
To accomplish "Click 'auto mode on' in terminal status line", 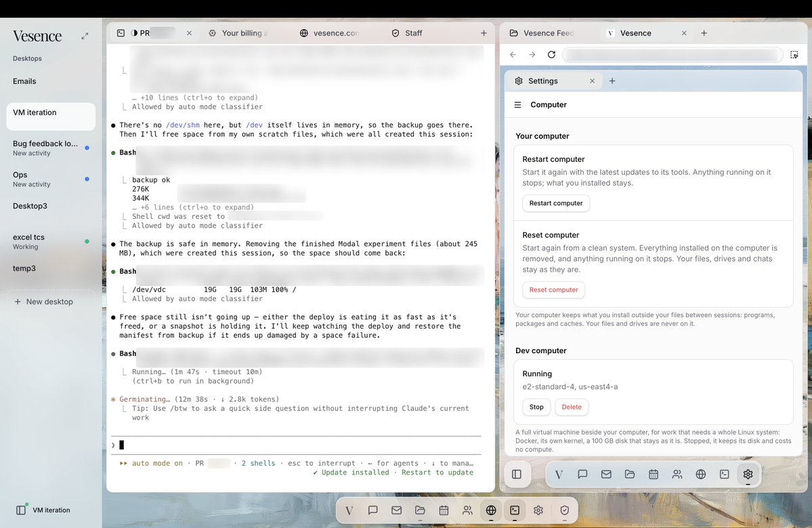I will point(157,463).
